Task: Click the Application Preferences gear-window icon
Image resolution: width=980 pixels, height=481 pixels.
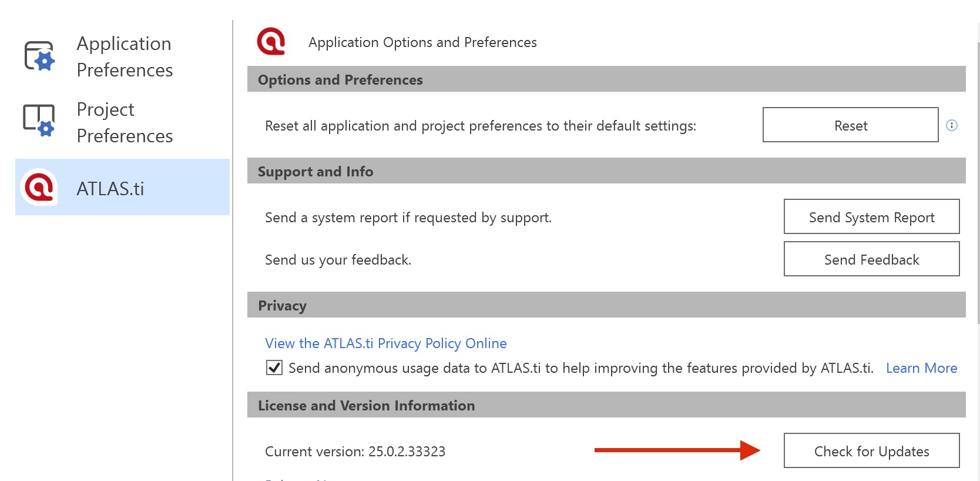Action: (39, 56)
